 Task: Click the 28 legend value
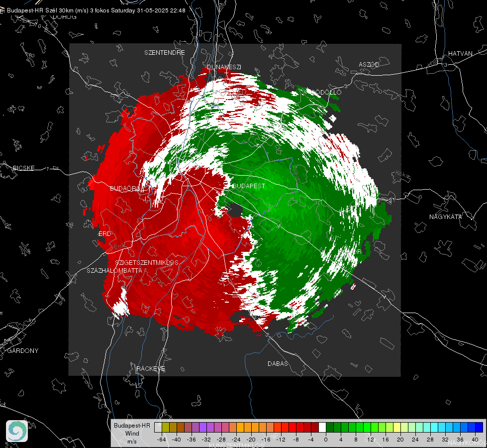[x=430, y=440]
